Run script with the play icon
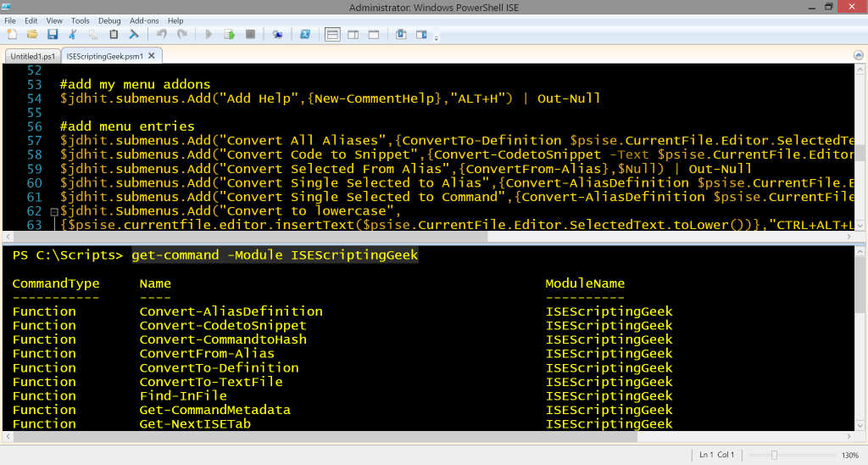Image resolution: width=868 pixels, height=465 pixels. 209,34
